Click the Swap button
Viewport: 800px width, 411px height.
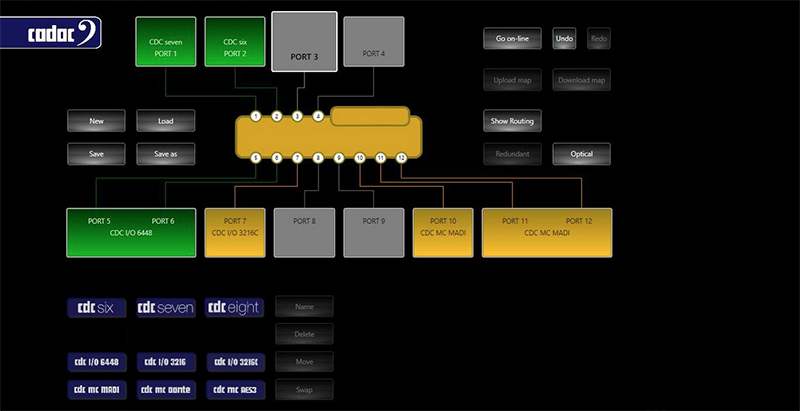click(305, 390)
